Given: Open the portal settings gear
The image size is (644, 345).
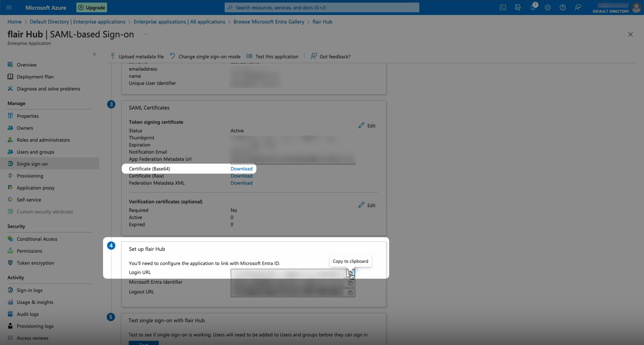Looking at the screenshot, I should tap(548, 7).
